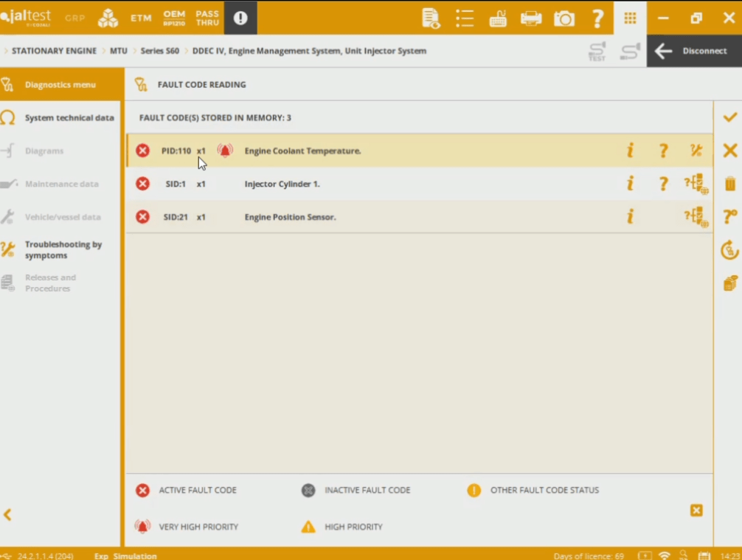Image resolution: width=742 pixels, height=560 pixels.
Task: Click the MTU breadcrumb link
Action: coord(119,51)
